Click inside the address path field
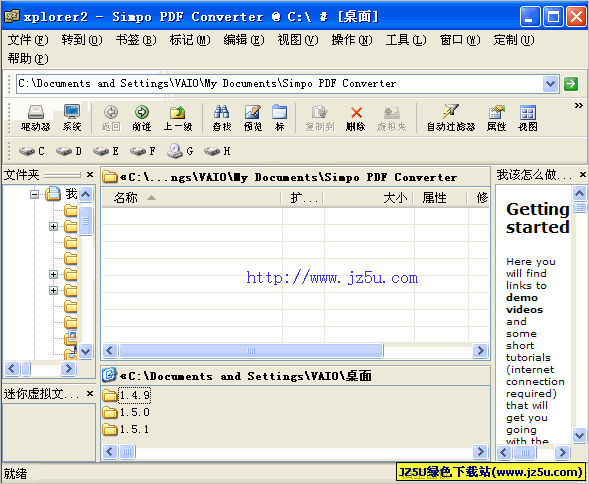Image resolution: width=589 pixels, height=484 pixels. (x=280, y=83)
